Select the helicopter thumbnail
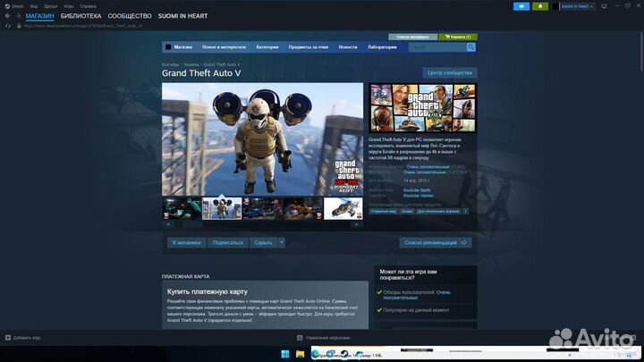The height and width of the screenshot is (362, 644). pyautogui.click(x=343, y=208)
